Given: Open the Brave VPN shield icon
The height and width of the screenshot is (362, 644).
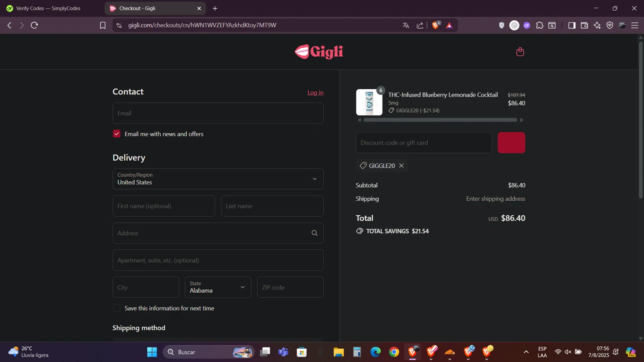Looking at the screenshot, I should pos(610,25).
